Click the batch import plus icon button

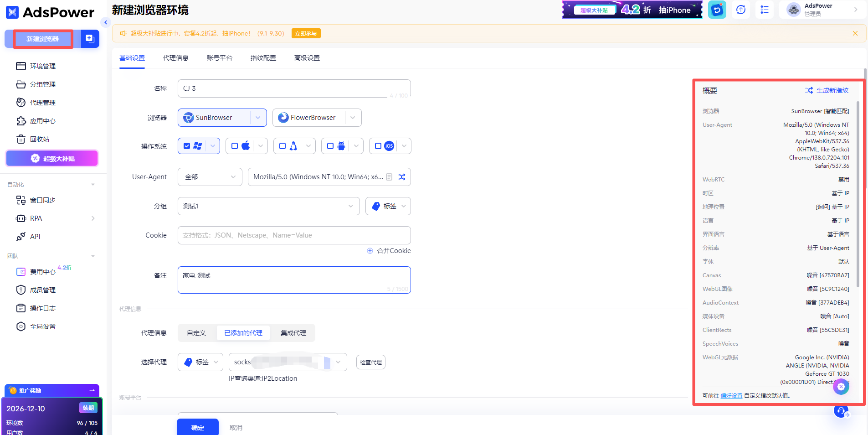coord(90,39)
